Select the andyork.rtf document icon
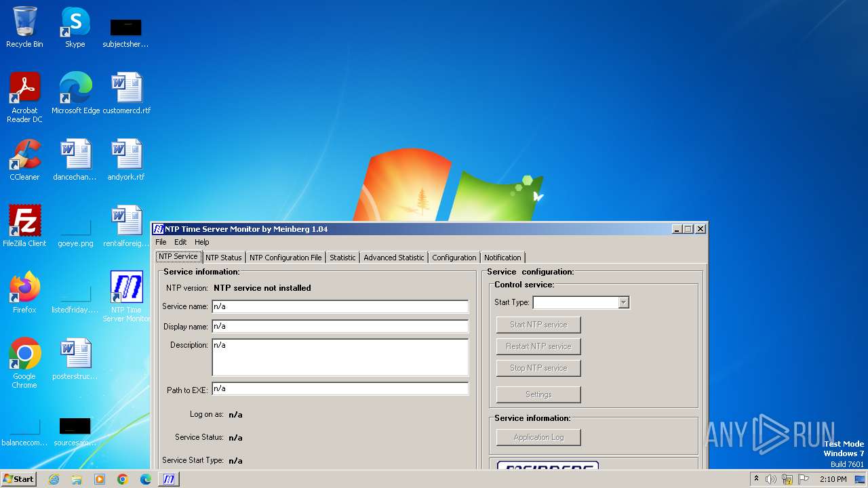The image size is (868, 488). (x=126, y=159)
